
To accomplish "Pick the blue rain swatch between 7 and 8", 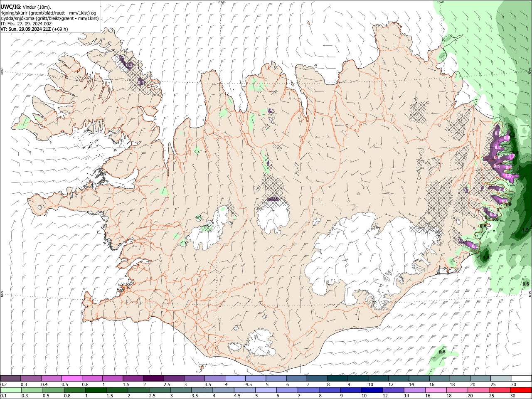I will [308, 390].
